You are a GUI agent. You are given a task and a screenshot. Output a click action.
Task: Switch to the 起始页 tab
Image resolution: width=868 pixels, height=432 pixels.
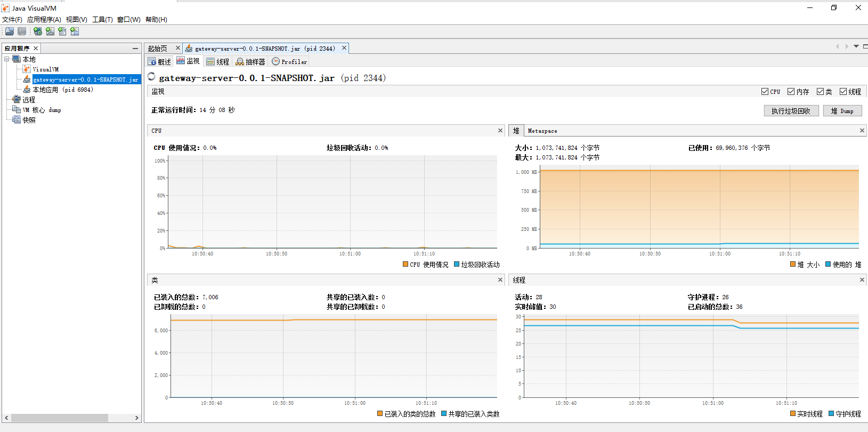(158, 49)
